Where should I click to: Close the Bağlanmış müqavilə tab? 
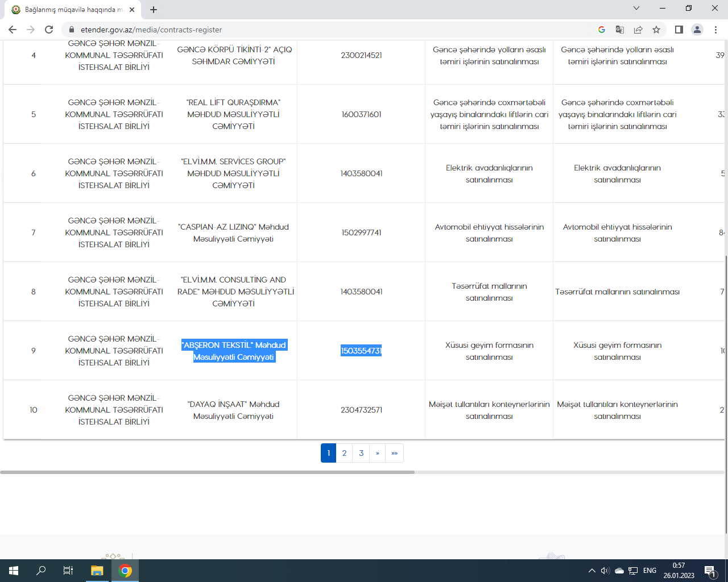pos(132,10)
